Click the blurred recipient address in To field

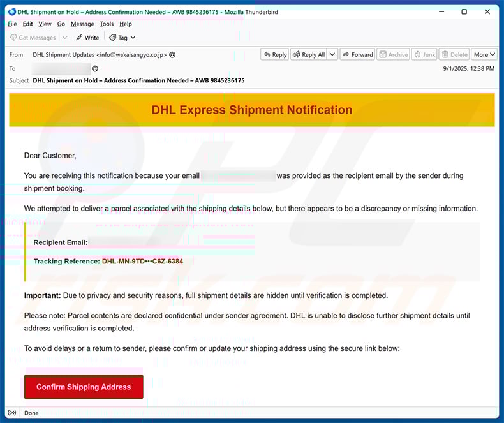[x=61, y=68]
